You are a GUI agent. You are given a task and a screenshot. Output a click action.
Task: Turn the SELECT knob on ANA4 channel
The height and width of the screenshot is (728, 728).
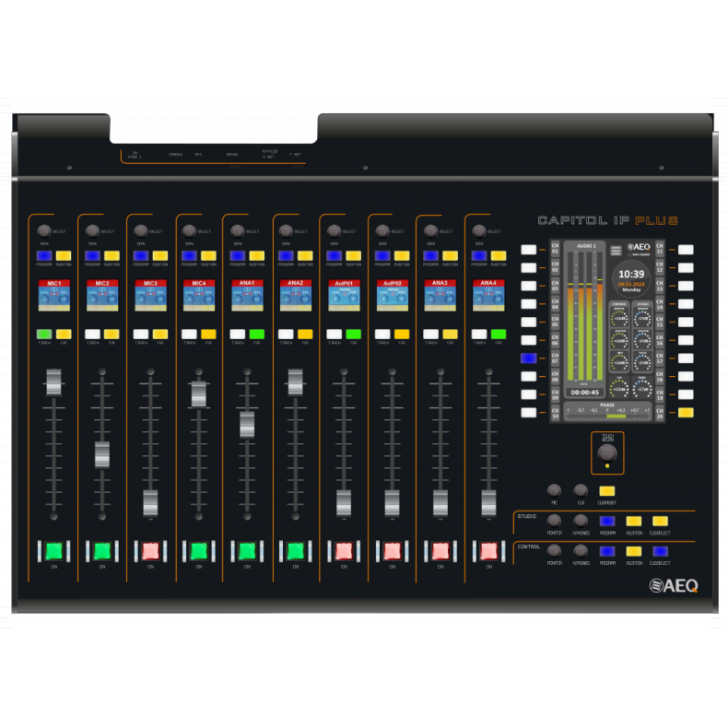tap(478, 230)
